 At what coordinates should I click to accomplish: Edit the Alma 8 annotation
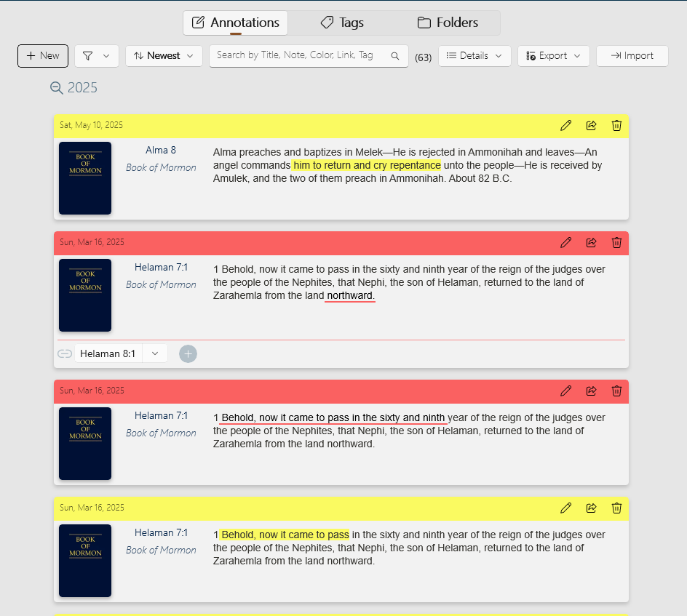(x=565, y=126)
